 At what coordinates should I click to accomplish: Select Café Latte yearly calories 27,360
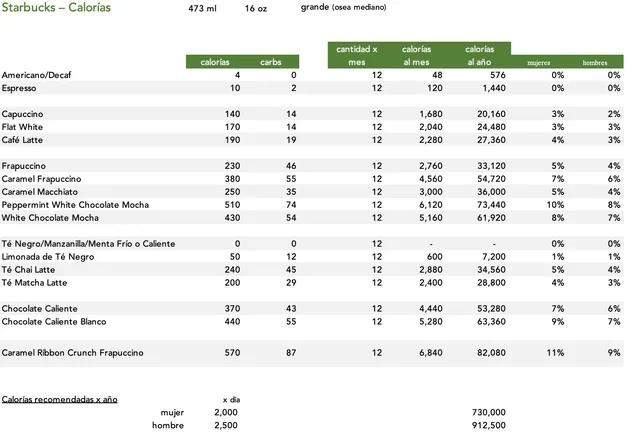click(491, 140)
